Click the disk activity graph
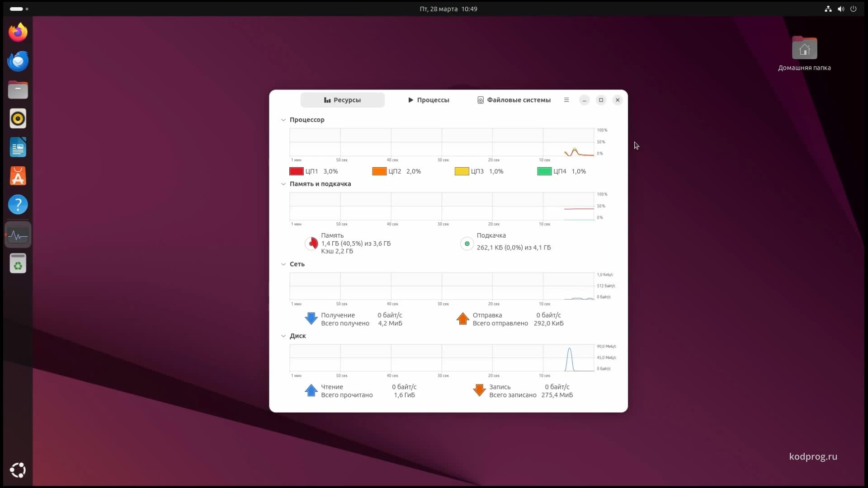 [x=442, y=358]
